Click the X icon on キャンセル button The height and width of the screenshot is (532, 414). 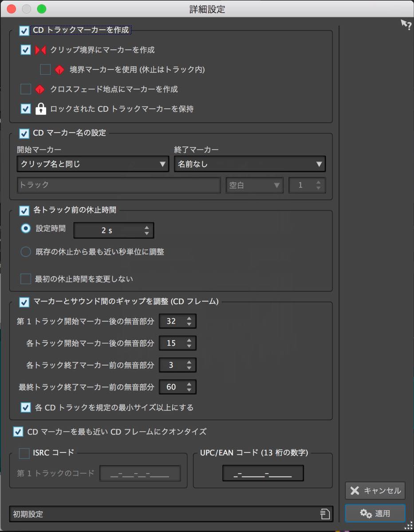coord(355,490)
